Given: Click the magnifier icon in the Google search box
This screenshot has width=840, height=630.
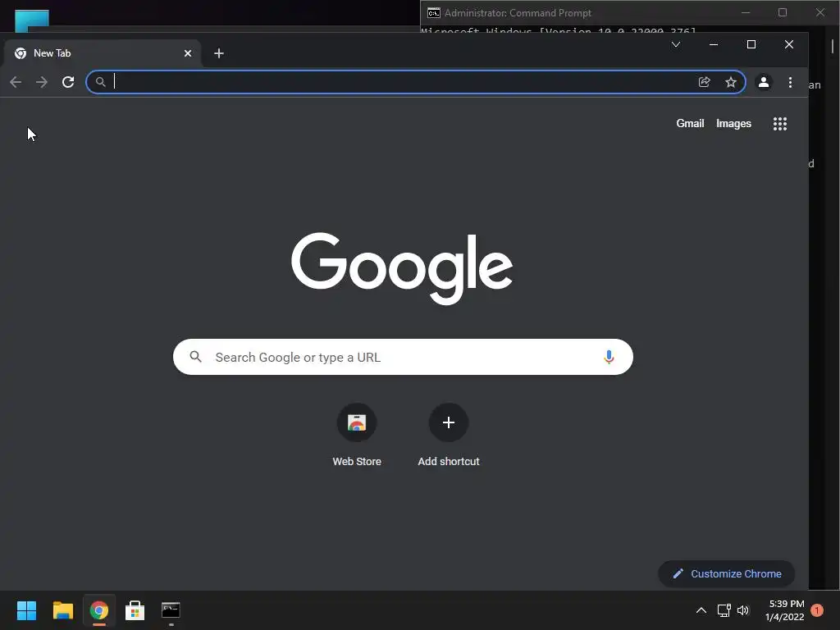Looking at the screenshot, I should click(x=195, y=357).
